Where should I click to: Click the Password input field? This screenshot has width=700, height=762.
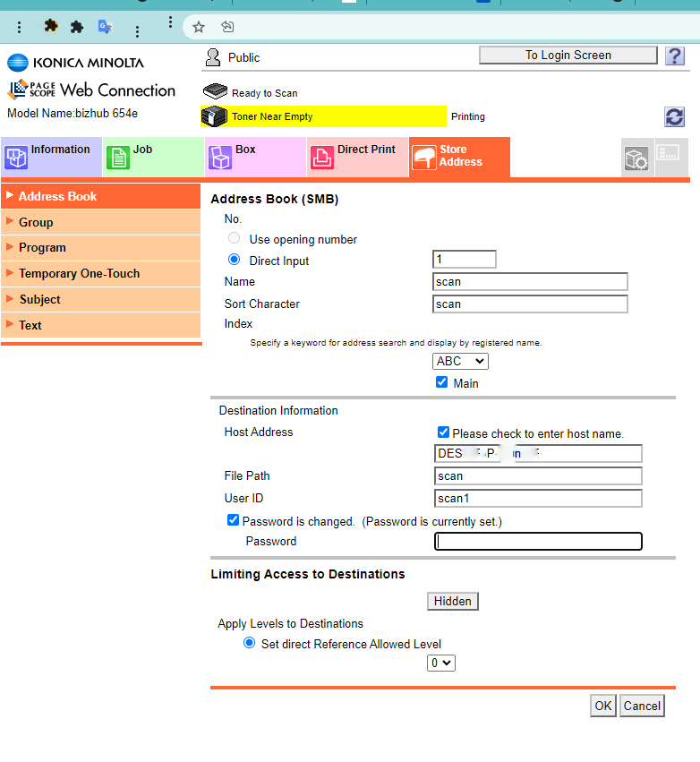538,542
